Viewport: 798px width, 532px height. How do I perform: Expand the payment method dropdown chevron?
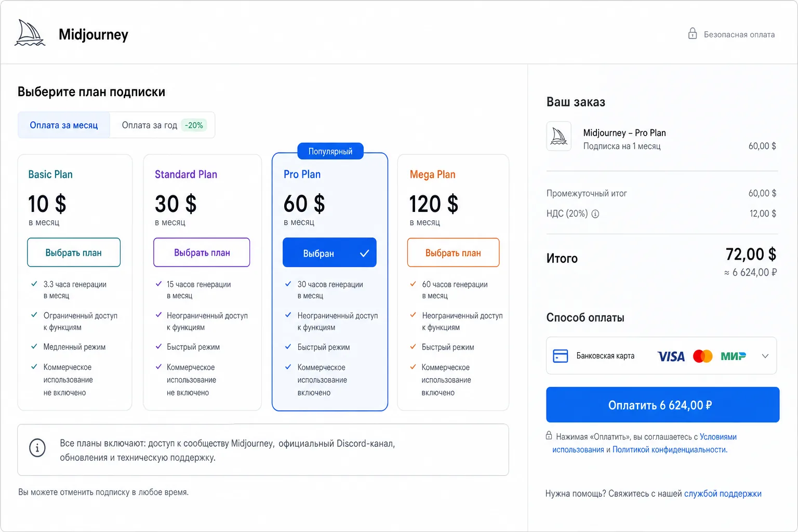click(x=765, y=356)
